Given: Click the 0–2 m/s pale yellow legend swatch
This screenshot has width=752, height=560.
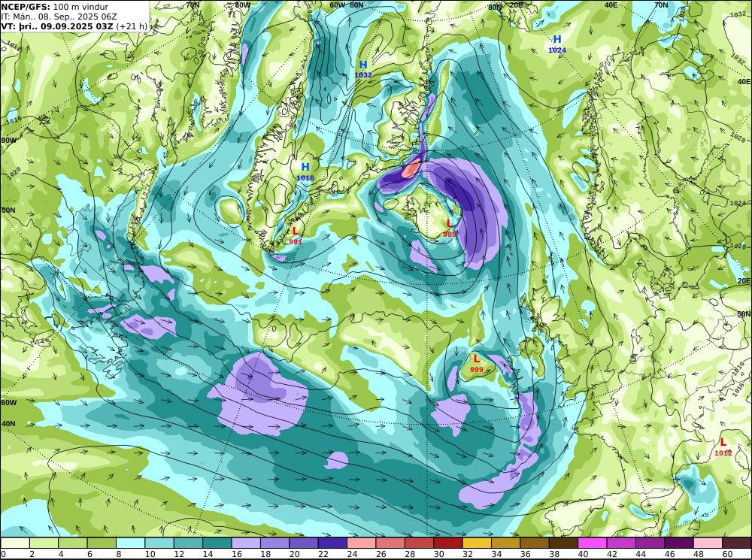Looking at the screenshot, I should (15, 543).
